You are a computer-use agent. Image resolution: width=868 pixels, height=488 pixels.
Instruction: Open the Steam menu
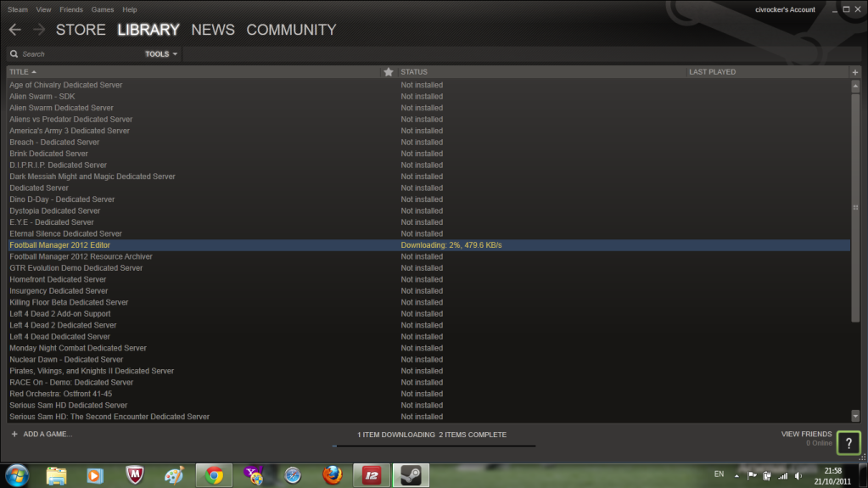click(18, 9)
